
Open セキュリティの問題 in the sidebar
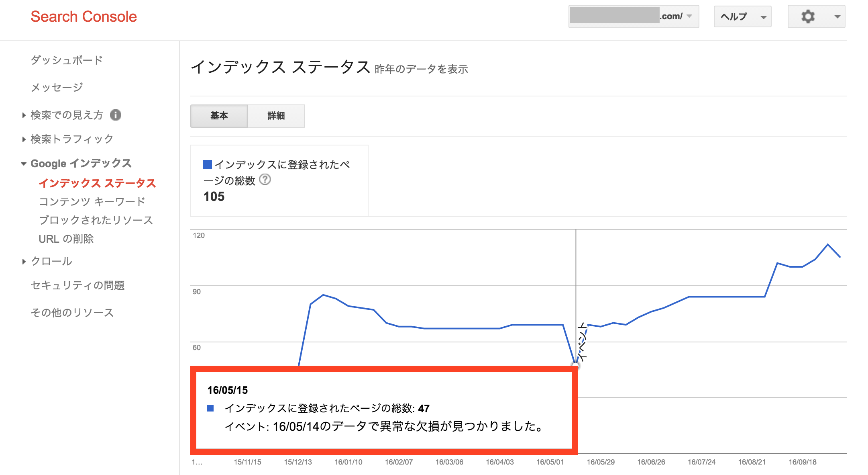pyautogui.click(x=78, y=285)
